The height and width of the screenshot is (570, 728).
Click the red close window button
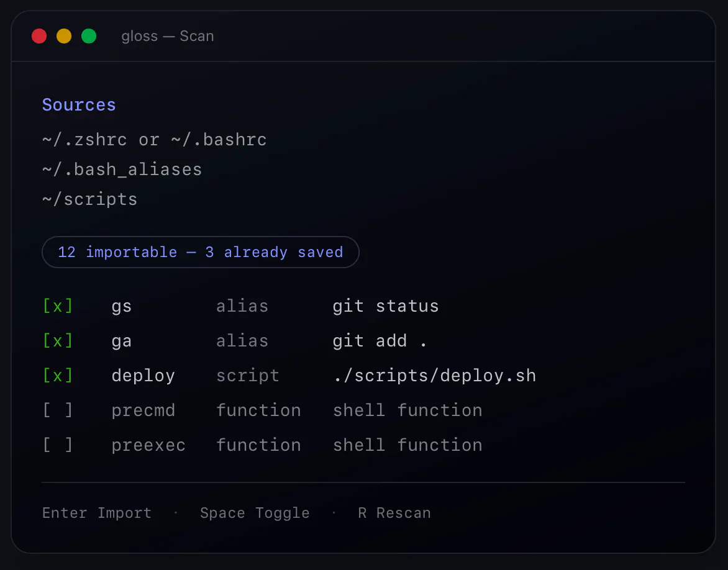click(39, 36)
